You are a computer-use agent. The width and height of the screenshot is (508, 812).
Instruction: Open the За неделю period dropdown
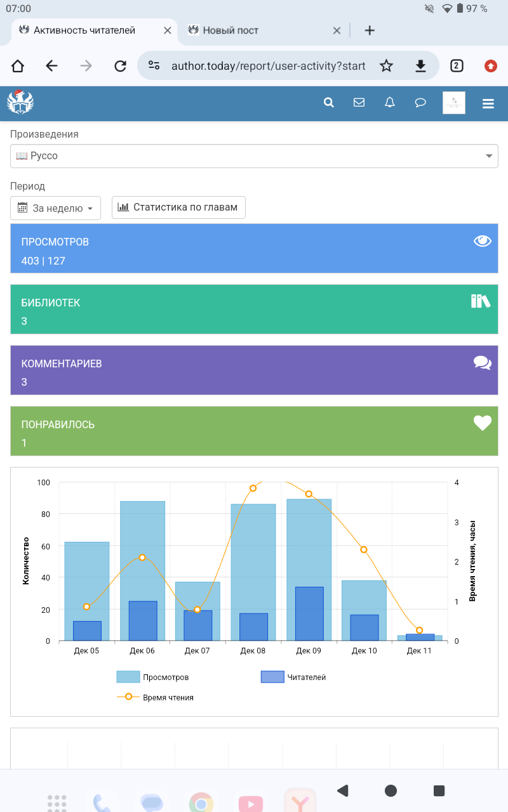point(56,208)
